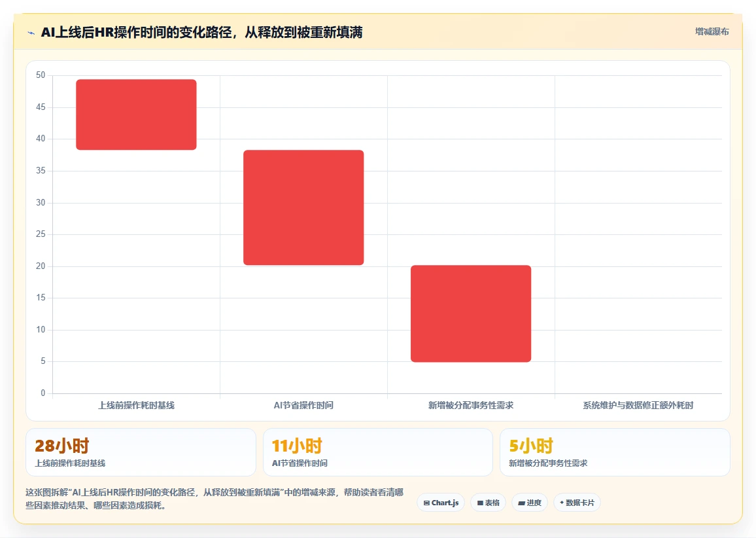The width and height of the screenshot is (756, 538).
Task: Click card caption 上线前操作耗时基线 under 28小时
Action: tap(70, 463)
